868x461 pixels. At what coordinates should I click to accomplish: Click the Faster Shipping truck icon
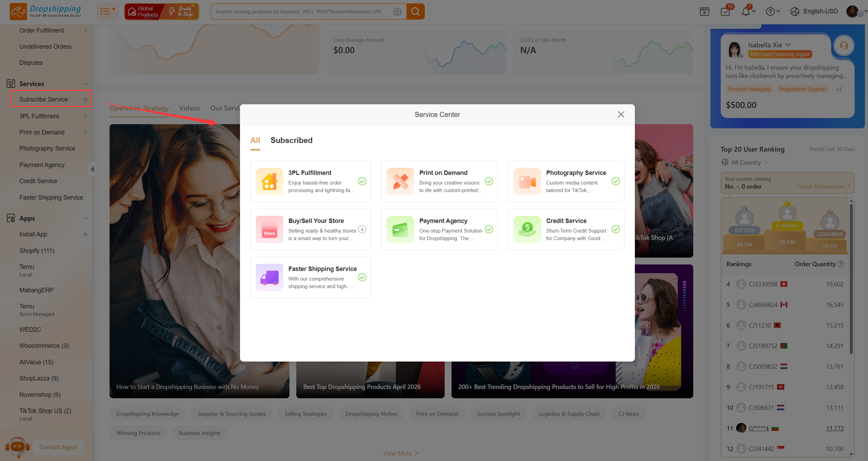[270, 277]
